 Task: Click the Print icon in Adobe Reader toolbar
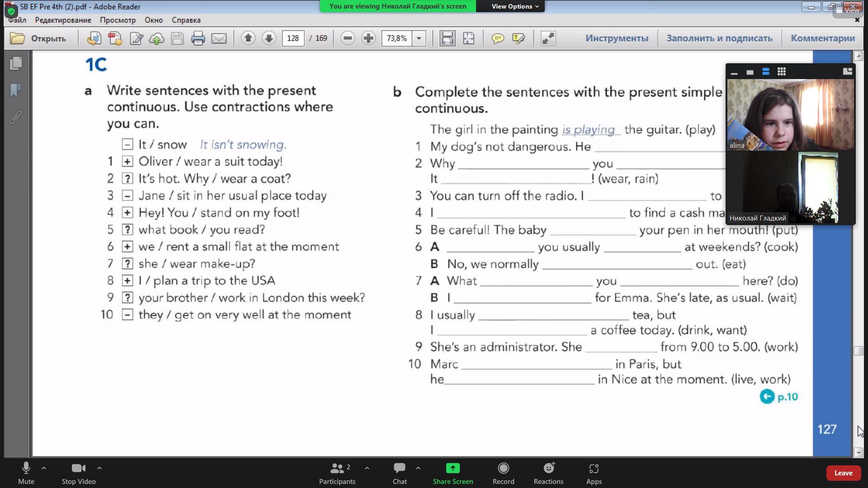tap(198, 38)
